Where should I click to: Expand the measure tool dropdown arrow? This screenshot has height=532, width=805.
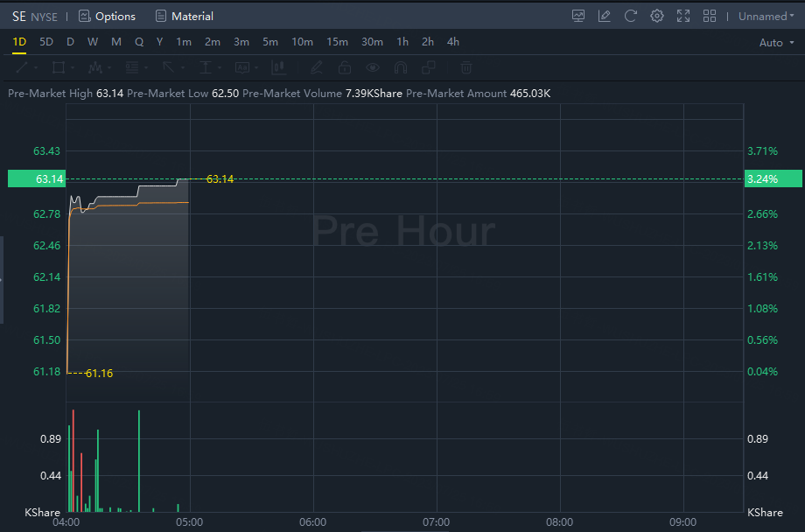(220, 67)
